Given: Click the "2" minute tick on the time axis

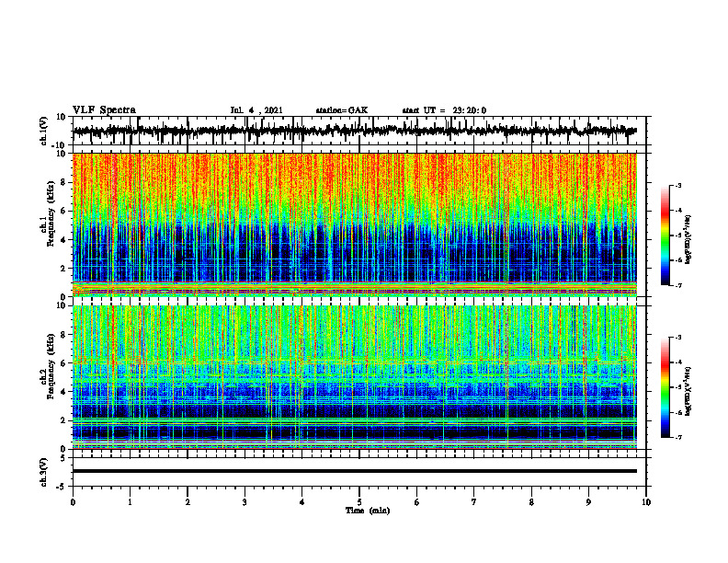Looking at the screenshot, I should pyautogui.click(x=188, y=502).
